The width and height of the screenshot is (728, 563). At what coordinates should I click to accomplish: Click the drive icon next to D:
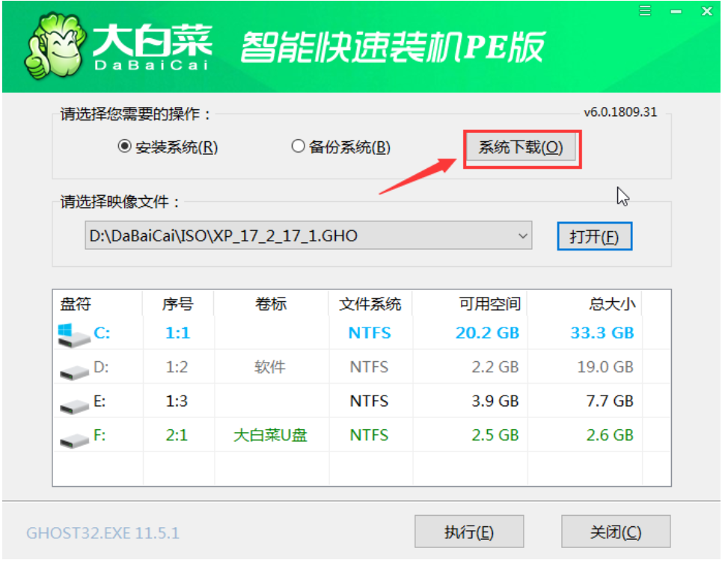[x=74, y=372]
